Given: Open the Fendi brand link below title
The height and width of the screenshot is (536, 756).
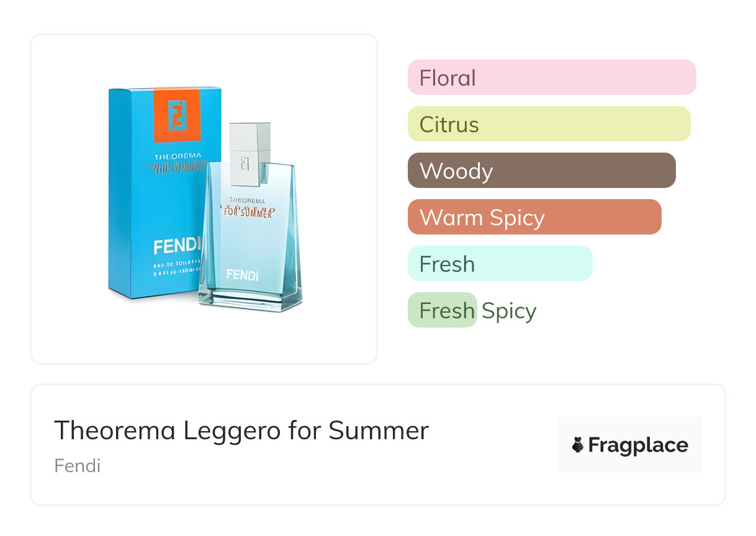Looking at the screenshot, I should pyautogui.click(x=78, y=466).
